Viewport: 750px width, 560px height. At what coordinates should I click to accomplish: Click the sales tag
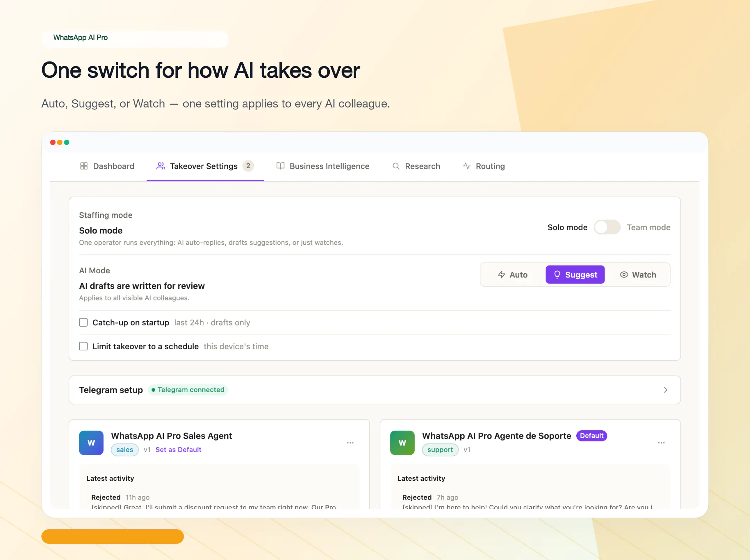125,450
